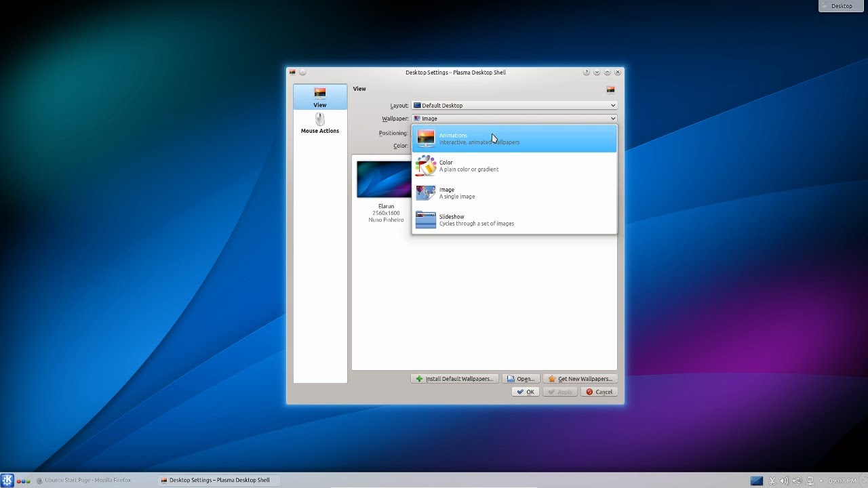Image resolution: width=868 pixels, height=488 pixels.
Task: Click the Slideshow folder icon
Action: coord(426,220)
